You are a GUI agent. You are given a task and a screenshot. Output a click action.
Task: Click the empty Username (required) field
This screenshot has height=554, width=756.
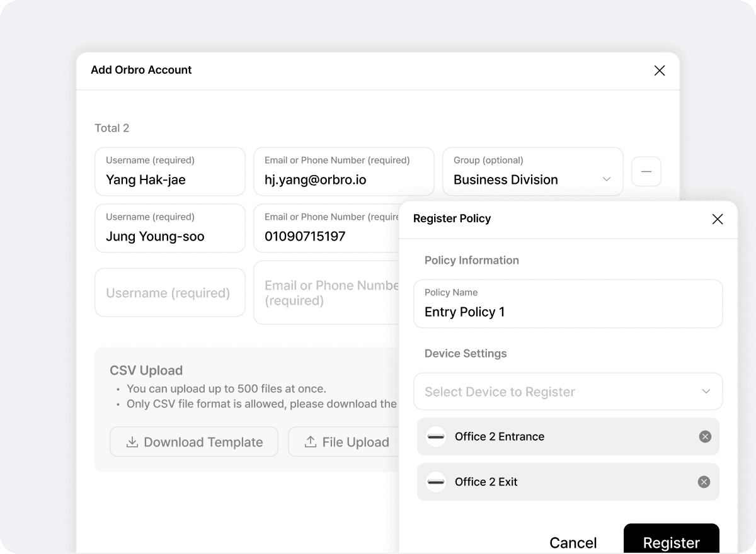pyautogui.click(x=169, y=293)
